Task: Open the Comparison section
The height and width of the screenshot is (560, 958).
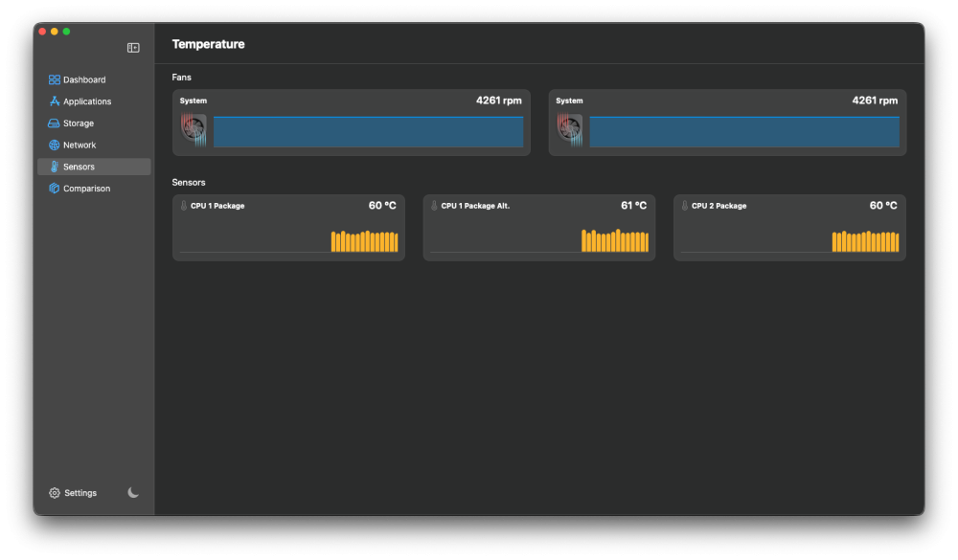Action: 94,188
